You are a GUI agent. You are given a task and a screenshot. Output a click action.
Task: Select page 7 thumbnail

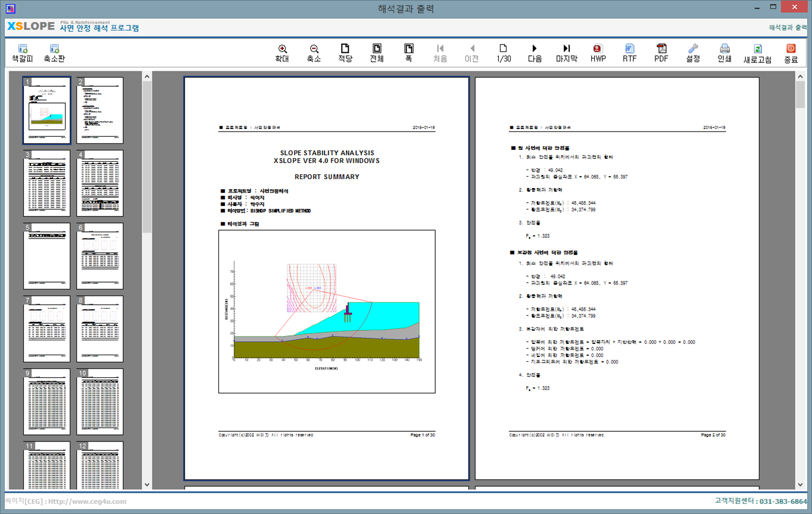coord(47,329)
